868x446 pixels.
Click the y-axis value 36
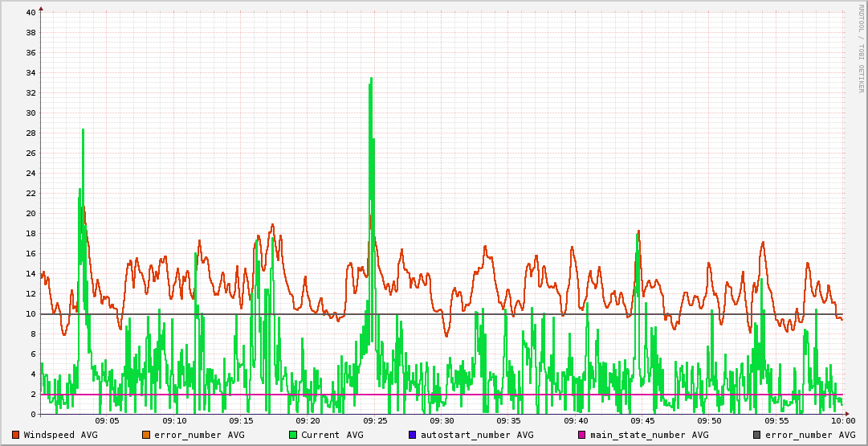[31, 52]
